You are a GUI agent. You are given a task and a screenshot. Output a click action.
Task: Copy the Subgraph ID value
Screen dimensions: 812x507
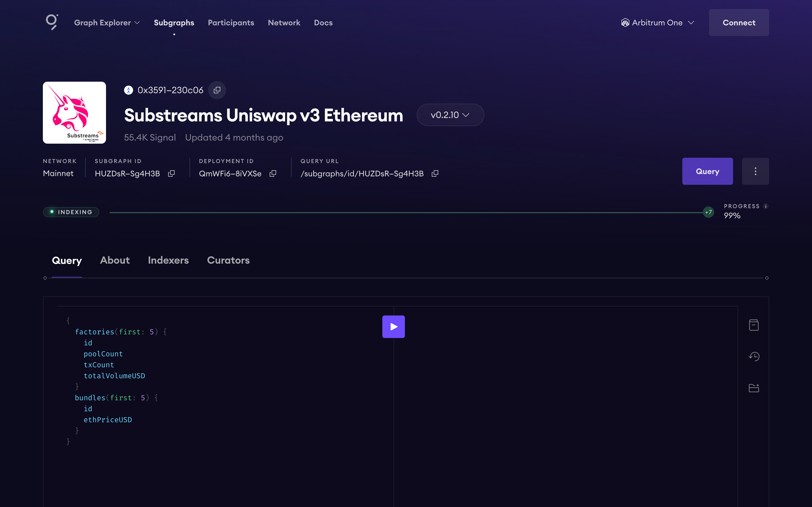tap(171, 173)
